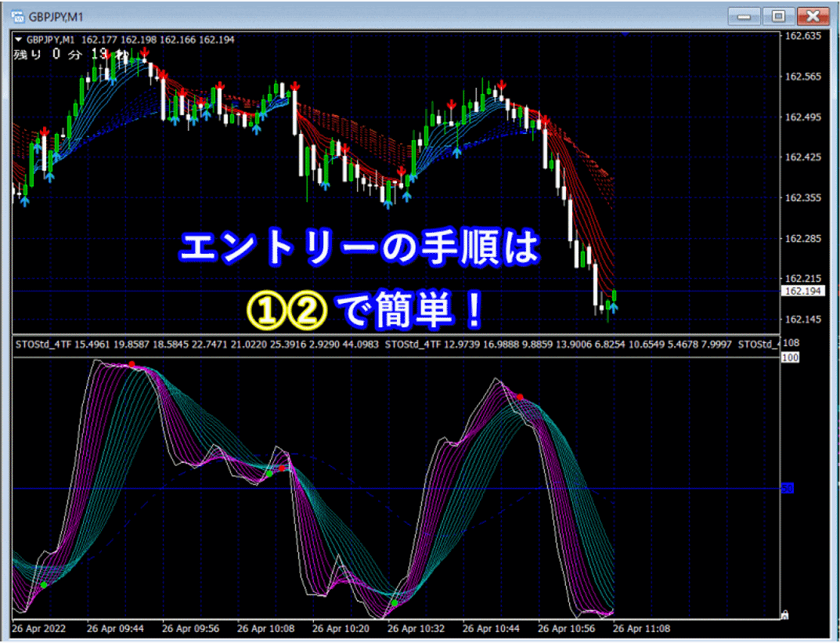The height and width of the screenshot is (643, 840).
Task: Select the red dot atop the first stochastic peak
Action: point(132,364)
